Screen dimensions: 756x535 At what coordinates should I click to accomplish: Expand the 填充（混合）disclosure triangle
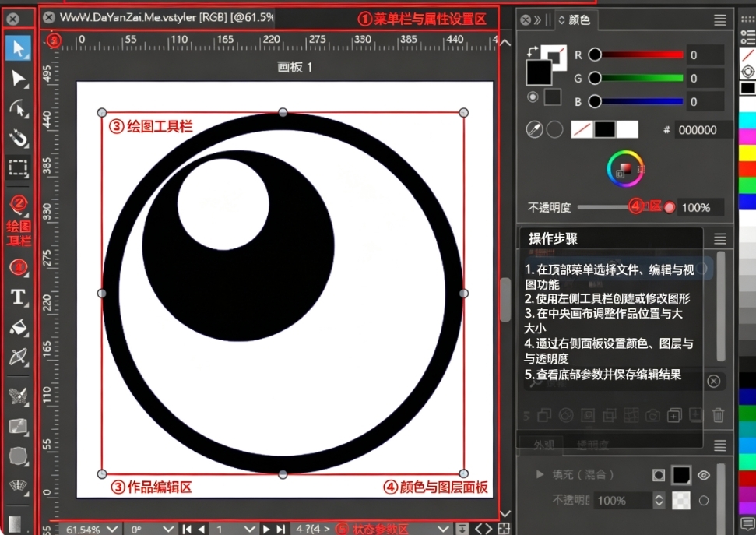540,475
